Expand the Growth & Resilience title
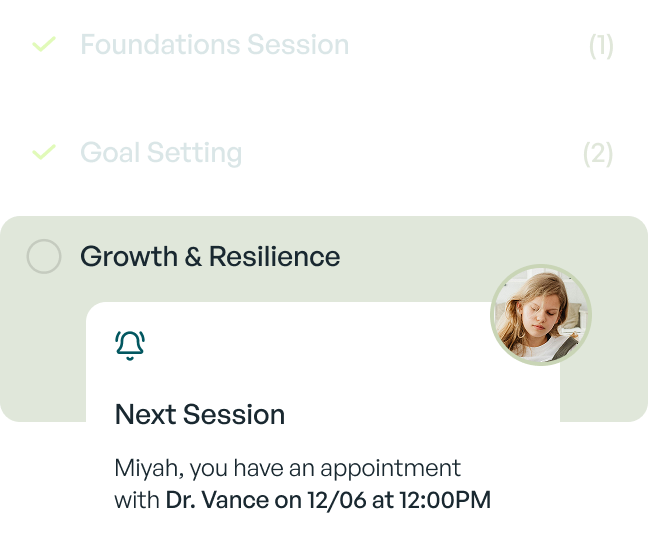The height and width of the screenshot is (544, 648). (x=210, y=256)
